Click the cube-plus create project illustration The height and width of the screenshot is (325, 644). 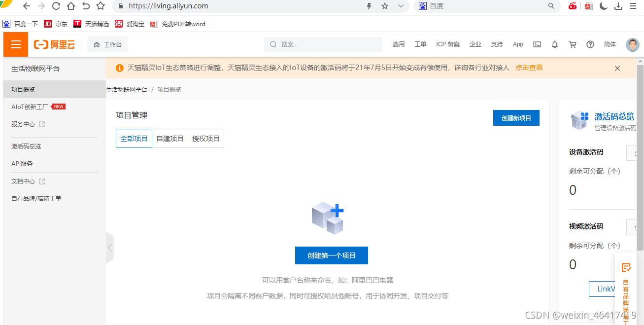pos(328,218)
